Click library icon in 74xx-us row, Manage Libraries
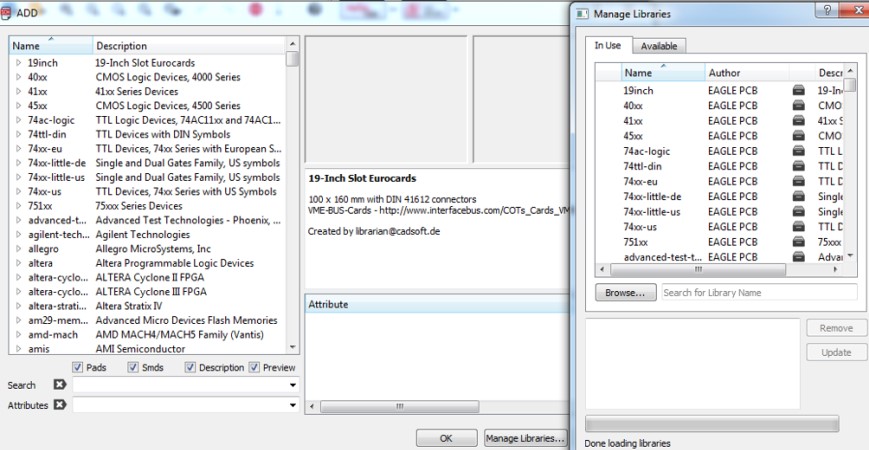The image size is (869, 450). pos(799,227)
